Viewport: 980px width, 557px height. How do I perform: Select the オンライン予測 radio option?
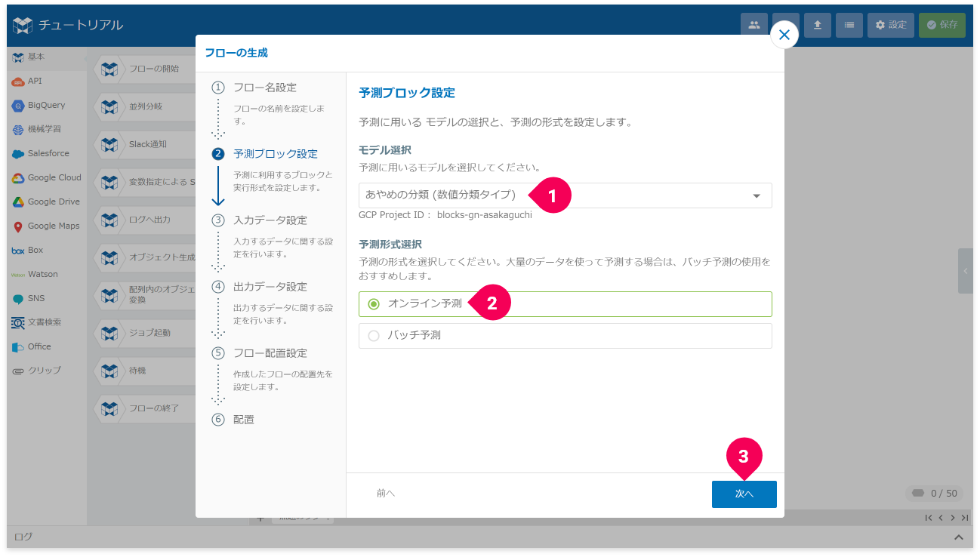565,304
